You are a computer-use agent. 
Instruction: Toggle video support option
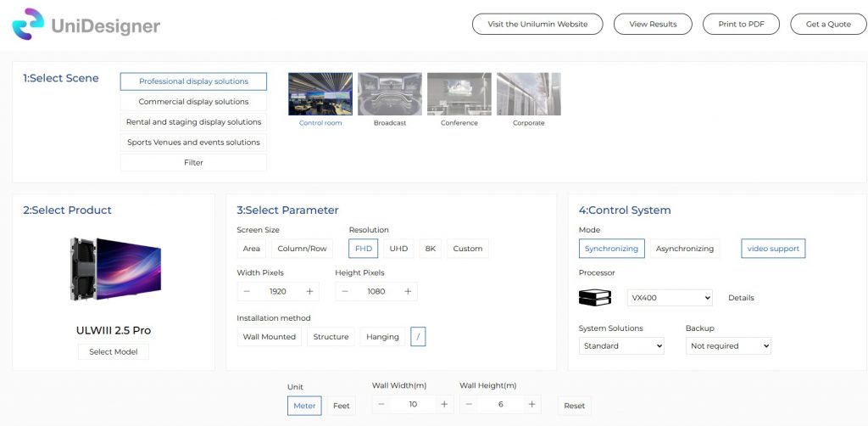click(773, 249)
